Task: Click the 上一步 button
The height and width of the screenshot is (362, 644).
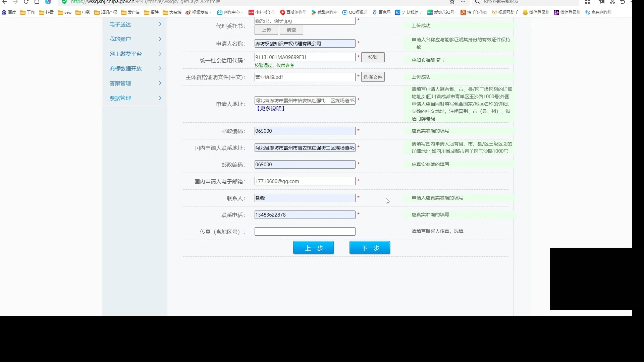Action: click(314, 248)
